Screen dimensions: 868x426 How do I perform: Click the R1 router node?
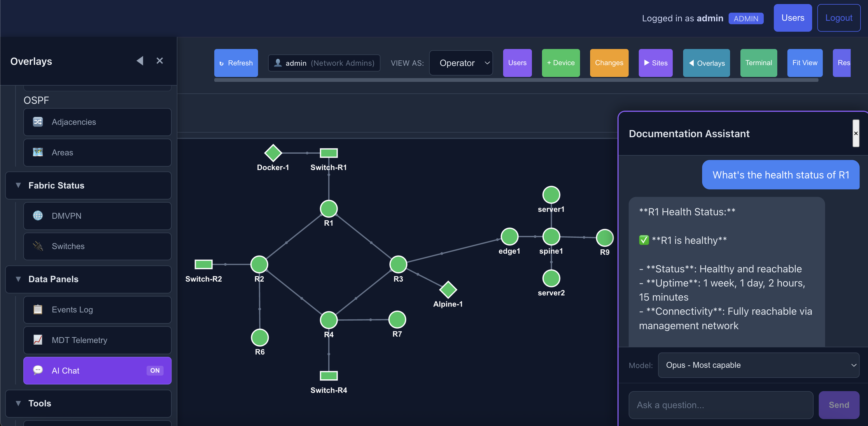tap(329, 209)
